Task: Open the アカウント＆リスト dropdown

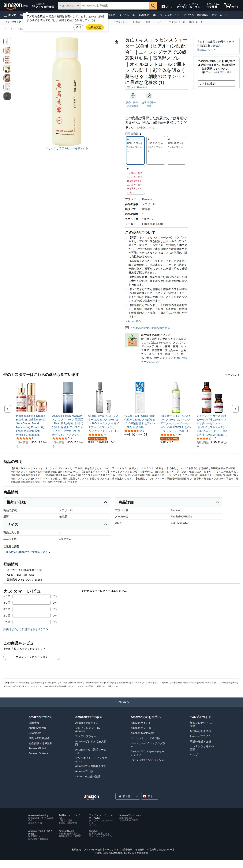Action: pyautogui.click(x=189, y=6)
